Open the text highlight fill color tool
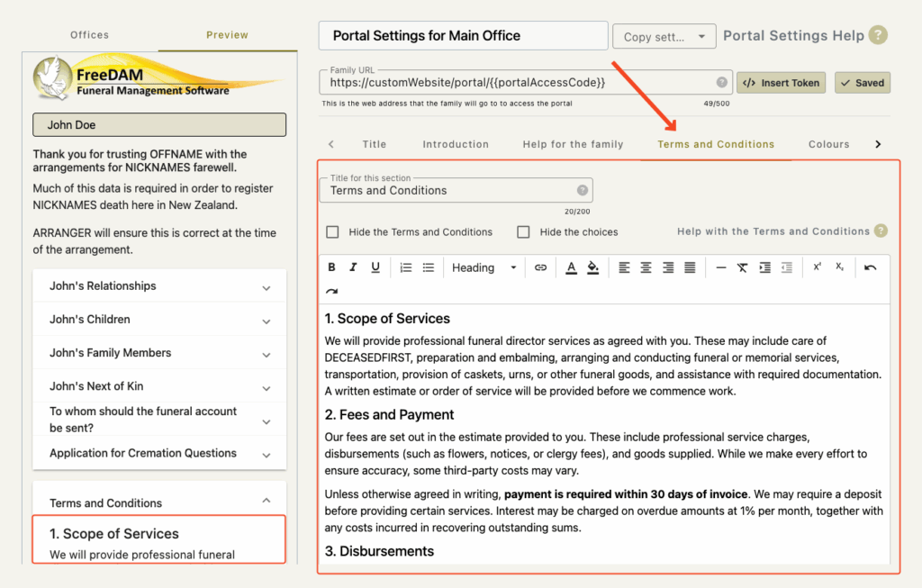The width and height of the screenshot is (922, 588). pos(592,267)
